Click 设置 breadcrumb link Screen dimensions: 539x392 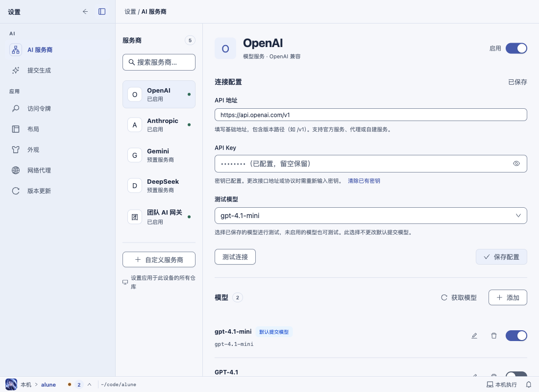pos(130,12)
